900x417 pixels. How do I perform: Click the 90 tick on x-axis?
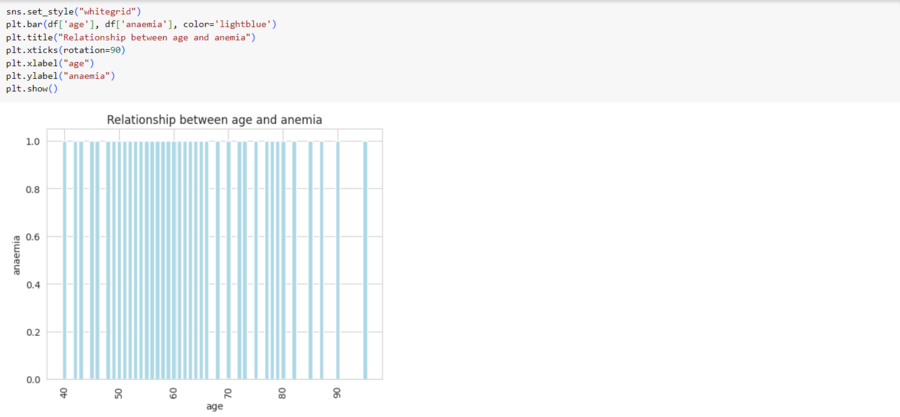pos(338,392)
